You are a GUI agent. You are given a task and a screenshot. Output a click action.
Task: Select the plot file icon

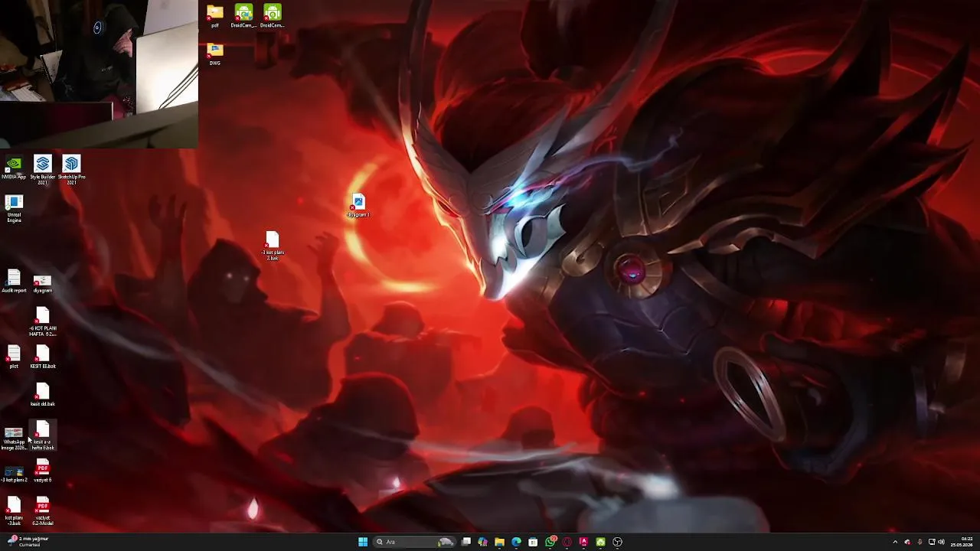14,357
